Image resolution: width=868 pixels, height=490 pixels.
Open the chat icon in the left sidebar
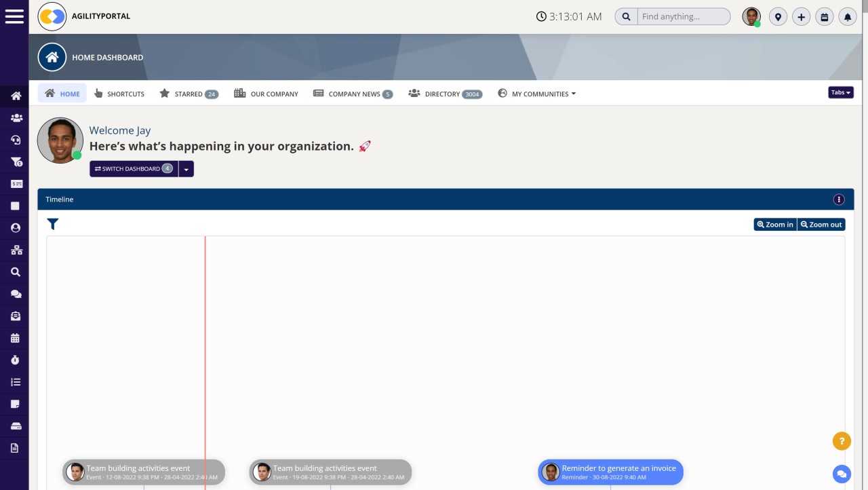[x=15, y=294]
